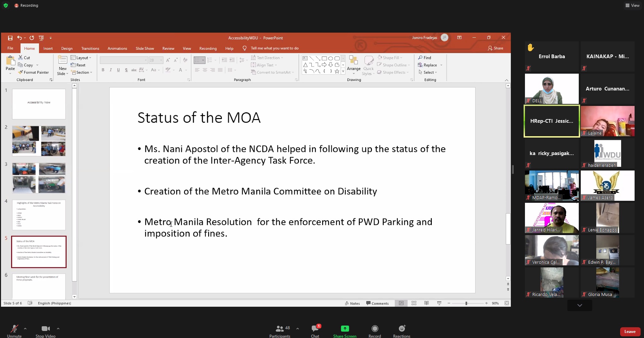Viewport: 644px width, 338px height.
Task: Switch to the Review tab
Action: 168,48
